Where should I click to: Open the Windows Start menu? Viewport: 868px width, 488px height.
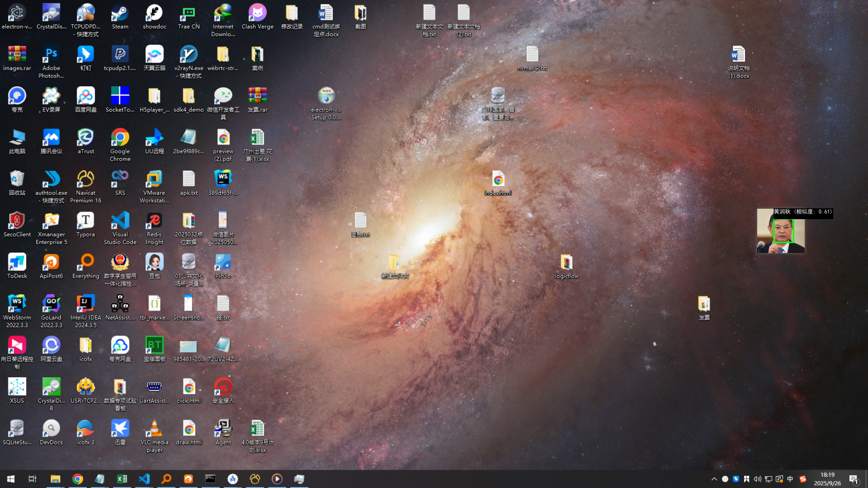click(11, 479)
